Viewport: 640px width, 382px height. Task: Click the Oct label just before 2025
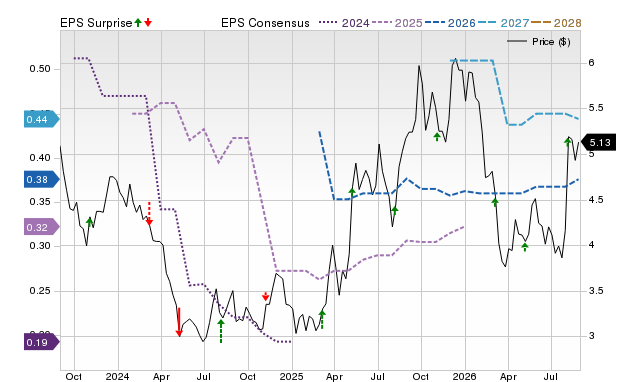[247, 376]
